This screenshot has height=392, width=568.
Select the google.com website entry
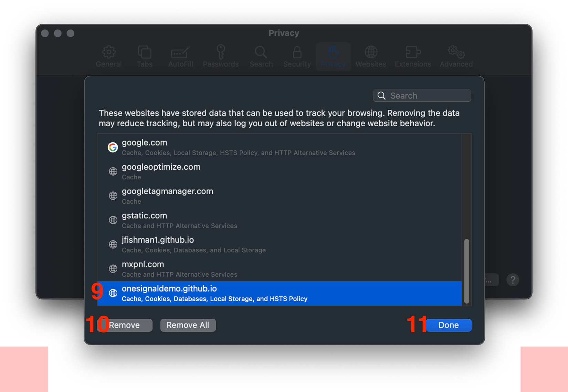pyautogui.click(x=279, y=147)
